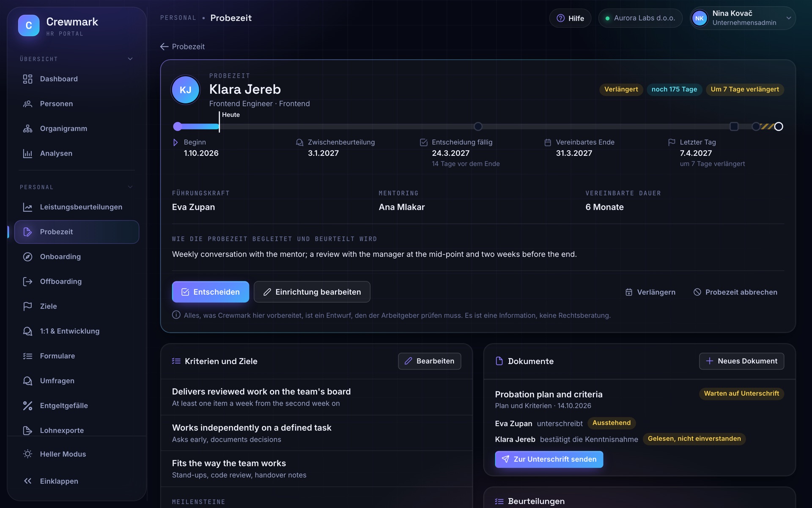Viewport: 812px width, 508px height.
Task: Click the Onboarding compass icon
Action: [27, 257]
